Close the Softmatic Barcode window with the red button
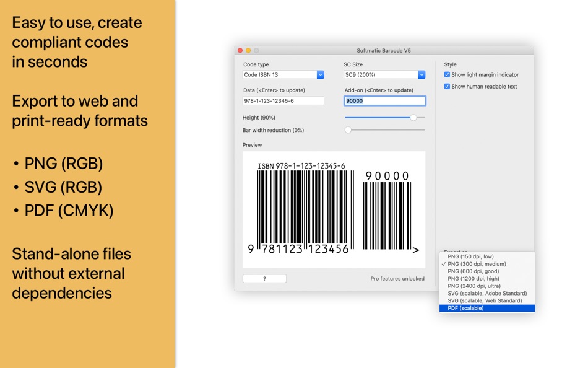This screenshot has width=588, height=368. (240, 50)
